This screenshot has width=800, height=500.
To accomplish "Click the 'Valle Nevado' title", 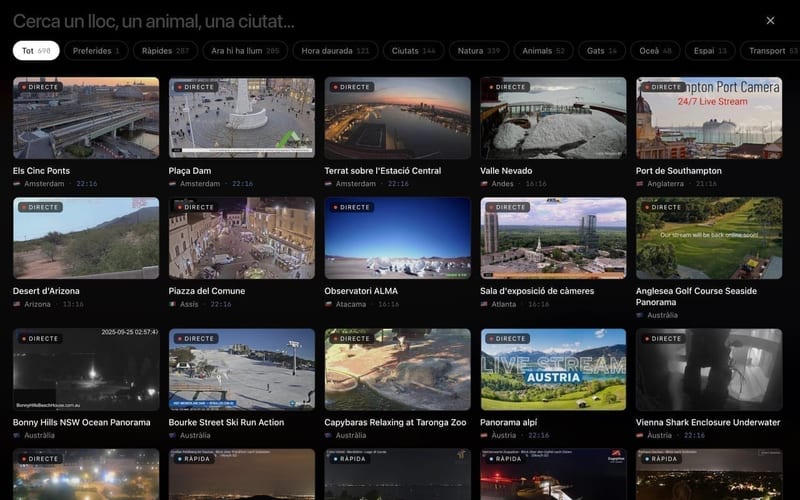I will 506,171.
